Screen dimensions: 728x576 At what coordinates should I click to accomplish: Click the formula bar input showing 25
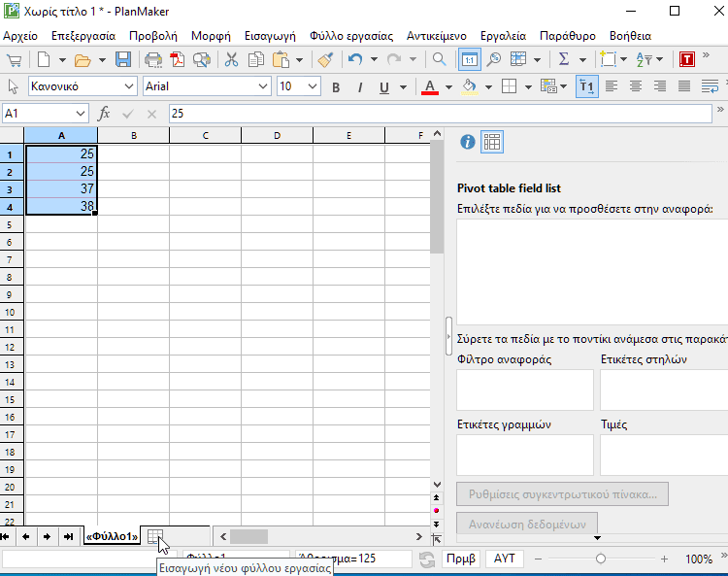pyautogui.click(x=437, y=114)
